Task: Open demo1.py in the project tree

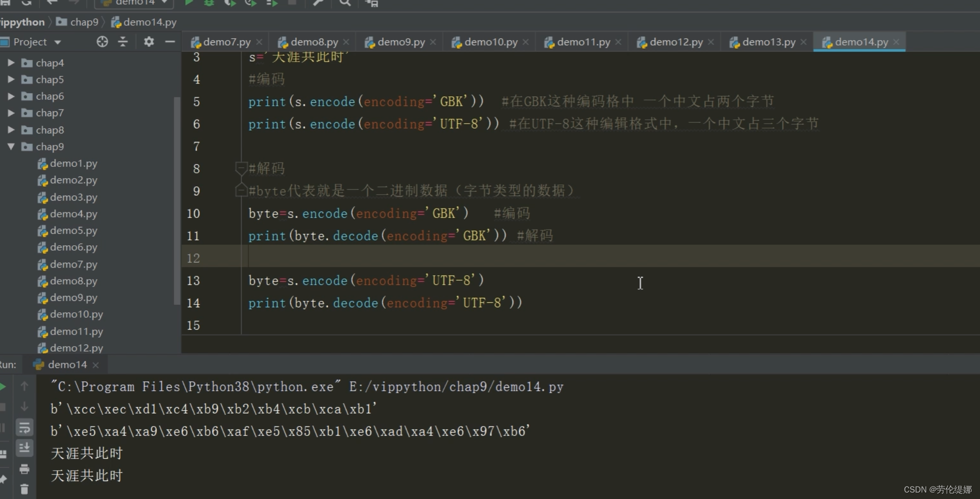Action: [x=68, y=163]
